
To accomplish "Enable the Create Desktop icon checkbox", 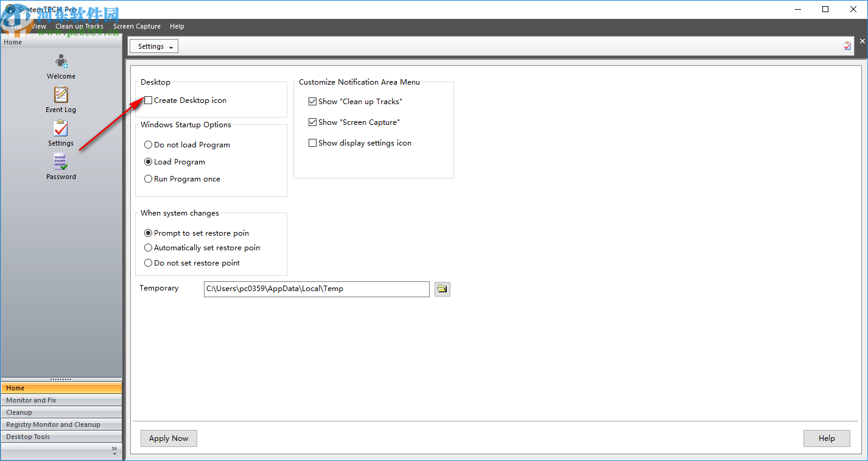I will pyautogui.click(x=148, y=100).
